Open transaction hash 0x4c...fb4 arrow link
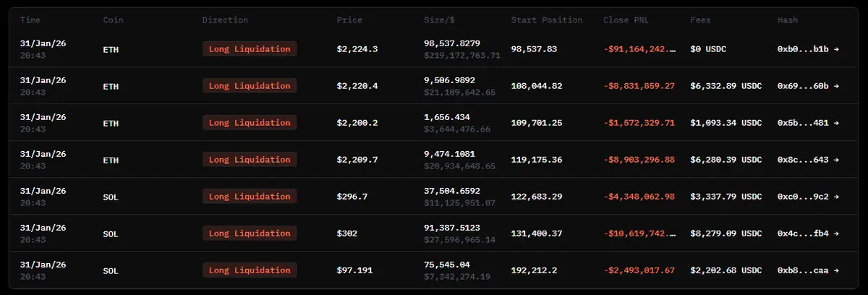Screen dimensions: 868x295 tap(808, 234)
